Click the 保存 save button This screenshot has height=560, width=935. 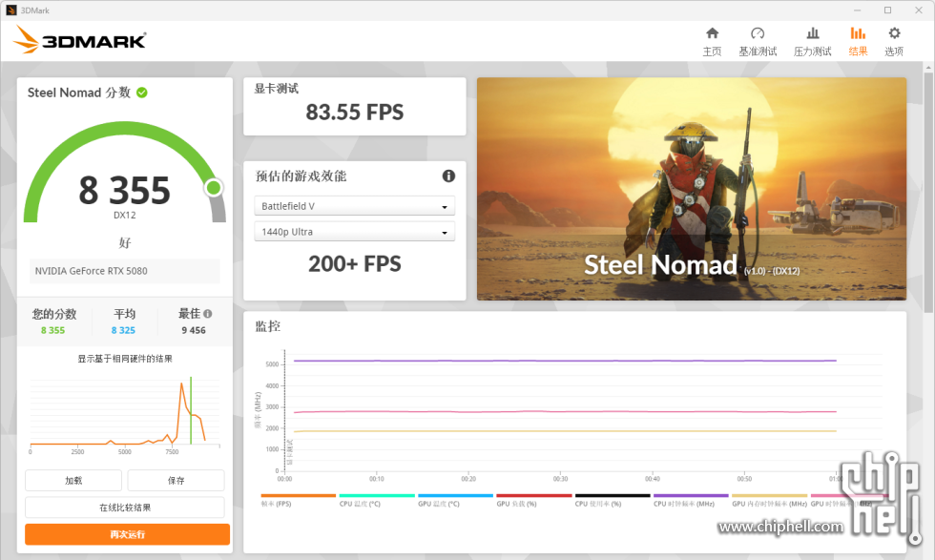point(176,481)
